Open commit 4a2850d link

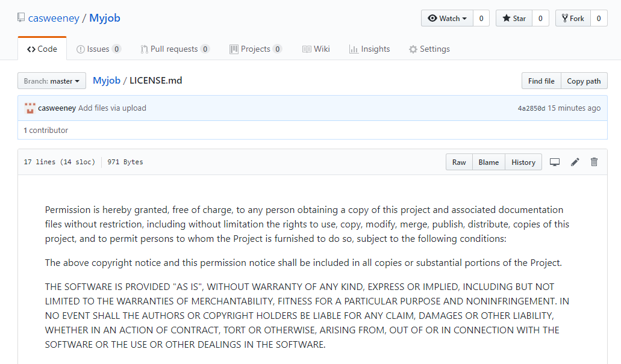tap(531, 108)
